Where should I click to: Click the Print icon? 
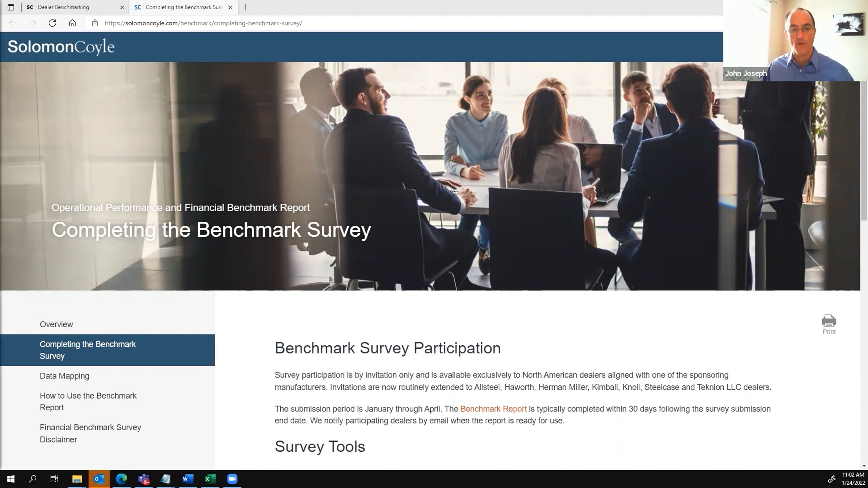click(829, 321)
